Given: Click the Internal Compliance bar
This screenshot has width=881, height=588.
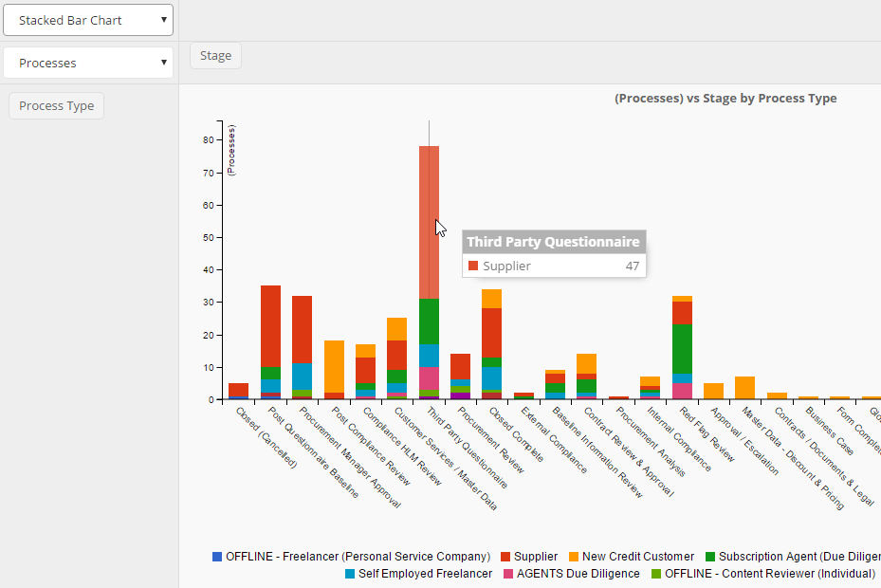Looking at the screenshot, I should [x=650, y=388].
